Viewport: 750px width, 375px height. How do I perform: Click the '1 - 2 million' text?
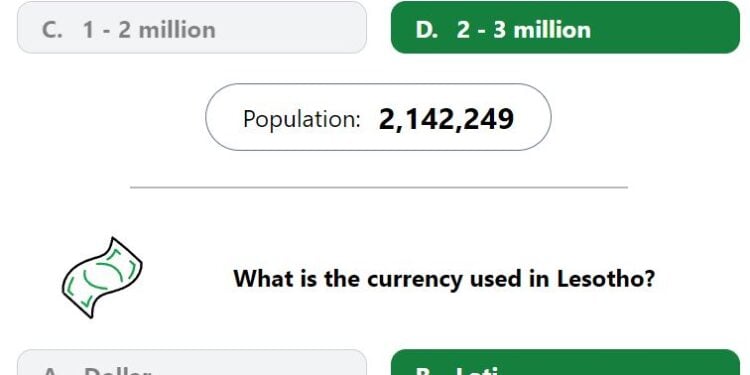pos(149,30)
